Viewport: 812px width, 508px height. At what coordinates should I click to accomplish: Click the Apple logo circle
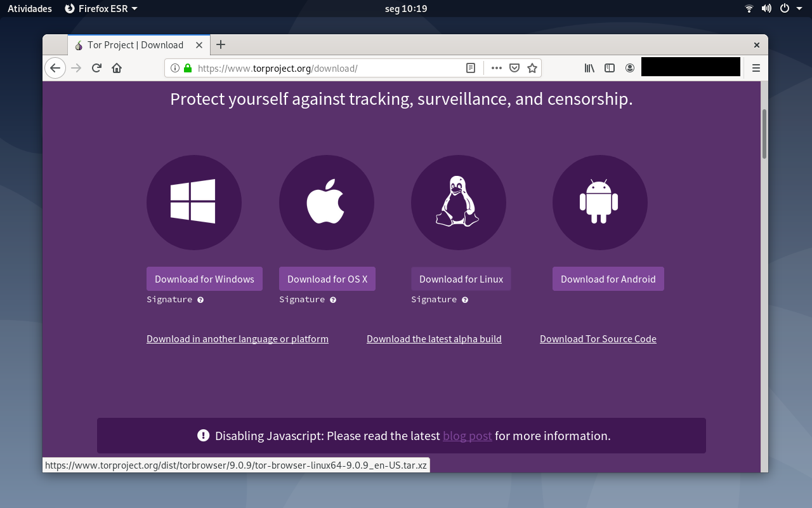(x=327, y=203)
